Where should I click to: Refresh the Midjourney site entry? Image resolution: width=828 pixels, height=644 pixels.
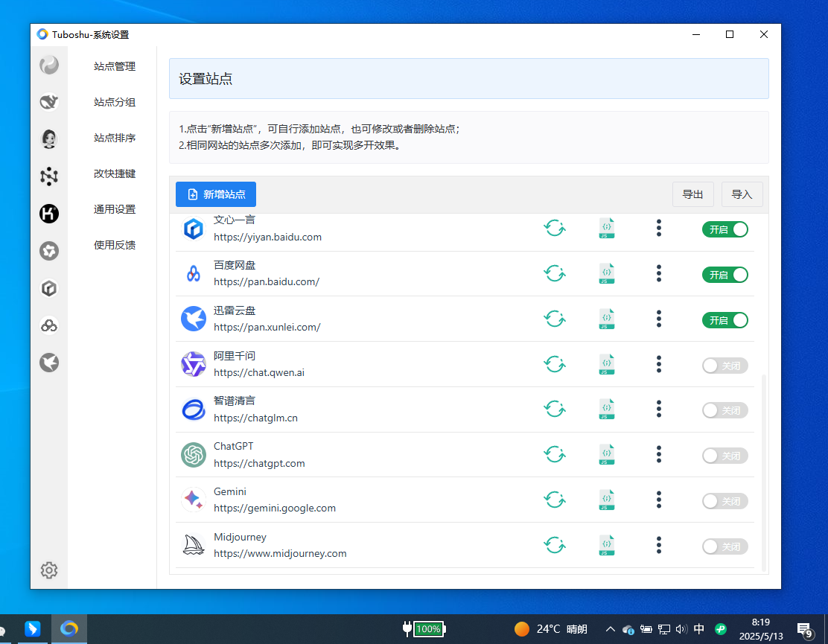[x=555, y=545]
